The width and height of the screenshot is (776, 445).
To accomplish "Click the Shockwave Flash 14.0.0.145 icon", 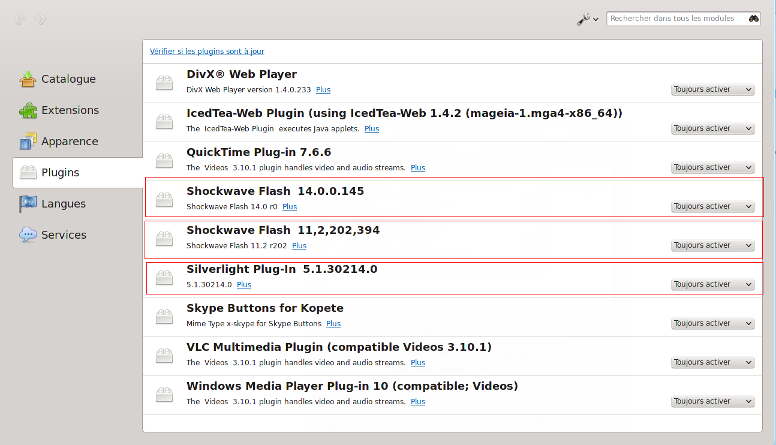I will click(x=164, y=199).
